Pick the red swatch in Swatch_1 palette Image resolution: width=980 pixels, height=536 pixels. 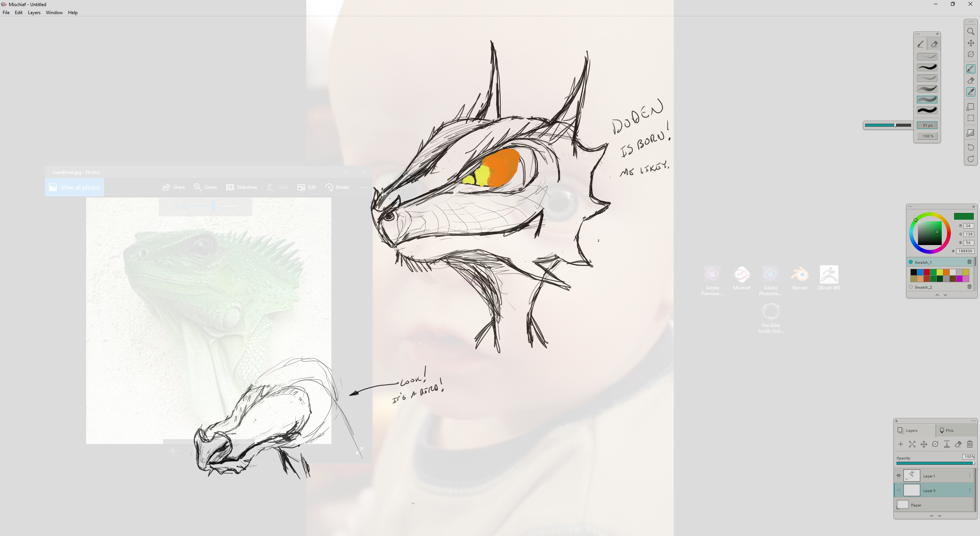tap(926, 272)
